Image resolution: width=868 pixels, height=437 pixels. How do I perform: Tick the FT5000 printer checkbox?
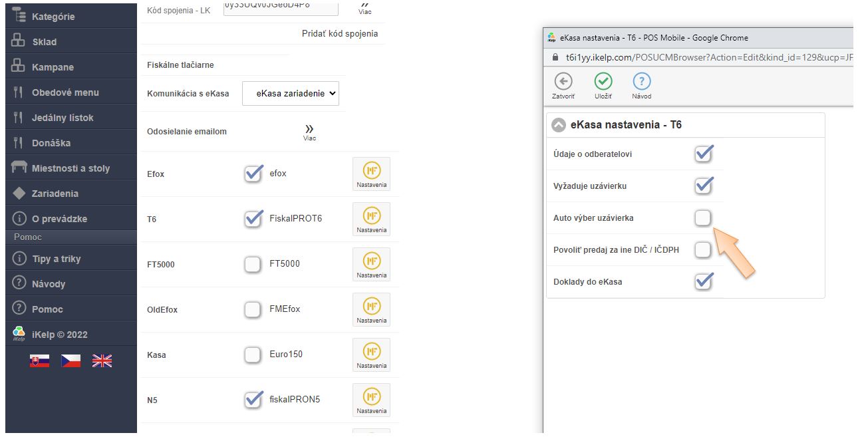[x=253, y=265]
